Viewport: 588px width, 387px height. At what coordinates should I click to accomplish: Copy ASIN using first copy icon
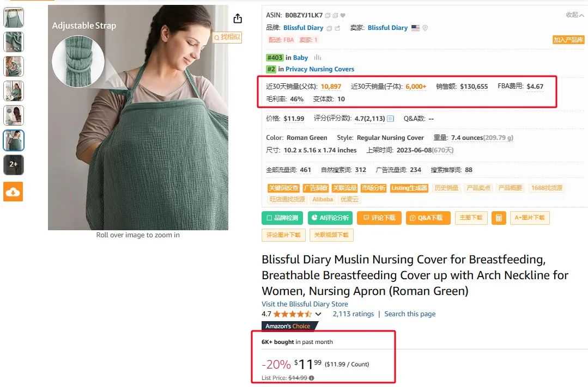pyautogui.click(x=328, y=15)
